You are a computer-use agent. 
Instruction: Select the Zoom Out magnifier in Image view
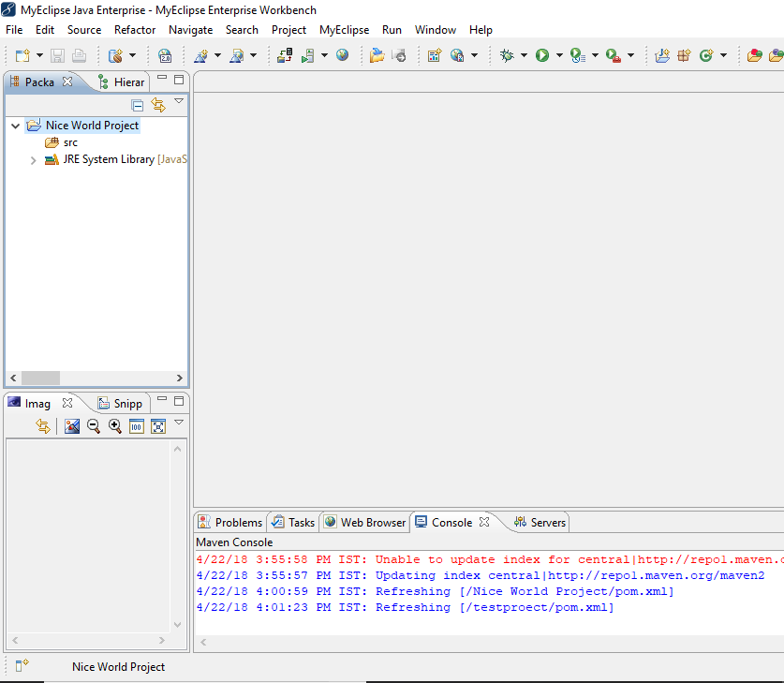[x=94, y=427]
